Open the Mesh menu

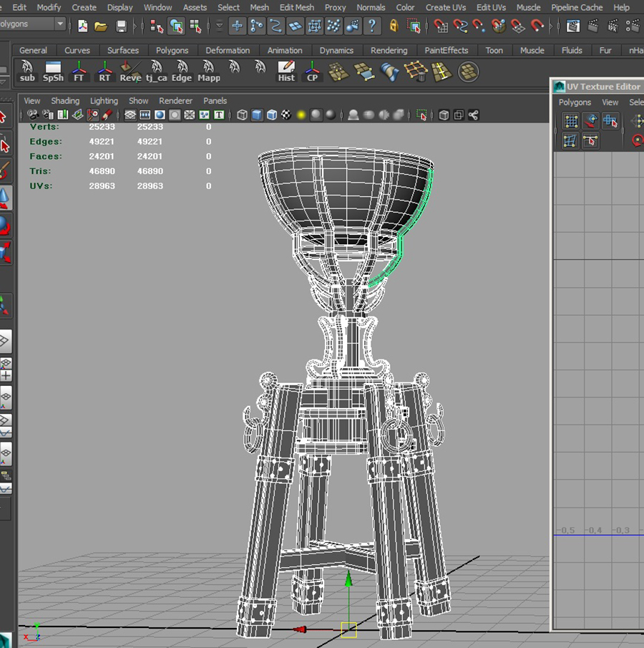click(260, 7)
